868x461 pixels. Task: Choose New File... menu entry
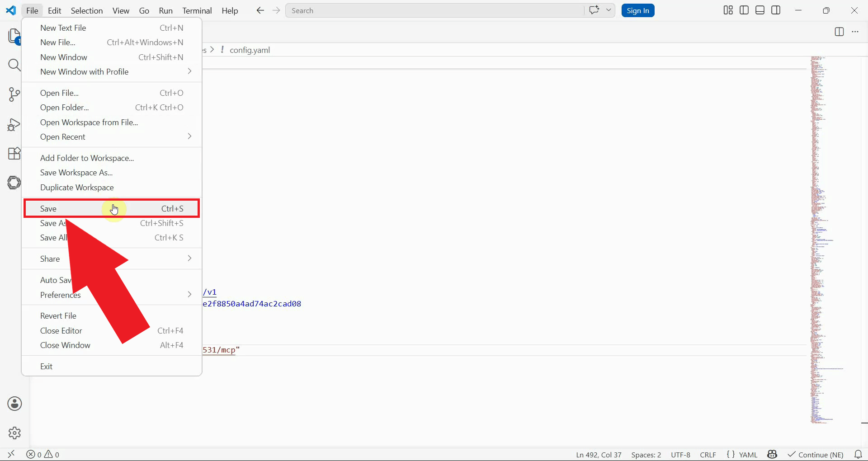pos(112,42)
